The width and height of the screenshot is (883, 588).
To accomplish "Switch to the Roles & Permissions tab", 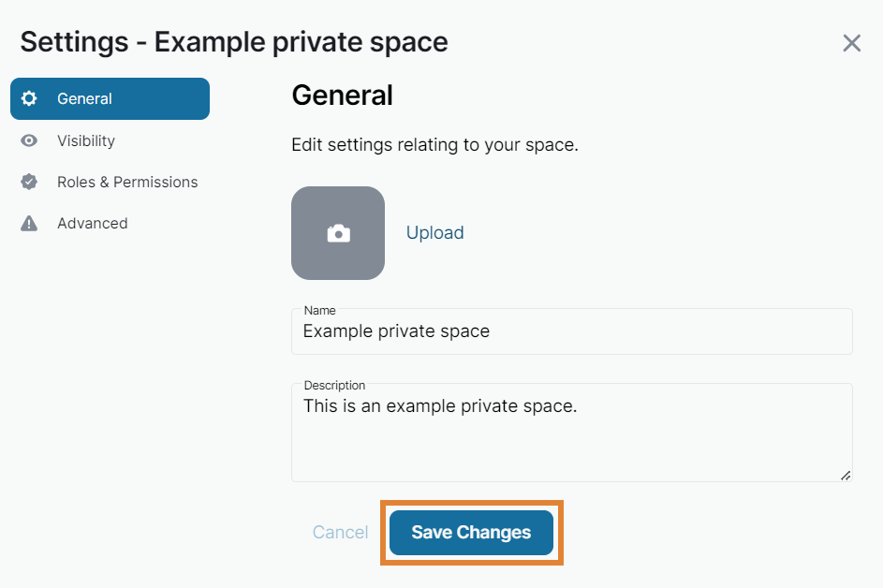I will tap(127, 182).
